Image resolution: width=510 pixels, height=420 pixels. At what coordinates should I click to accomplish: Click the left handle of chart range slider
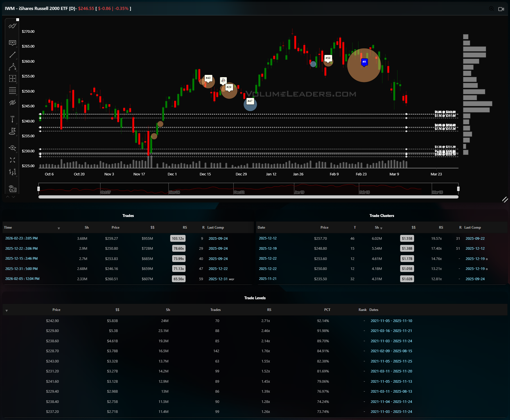click(38, 189)
